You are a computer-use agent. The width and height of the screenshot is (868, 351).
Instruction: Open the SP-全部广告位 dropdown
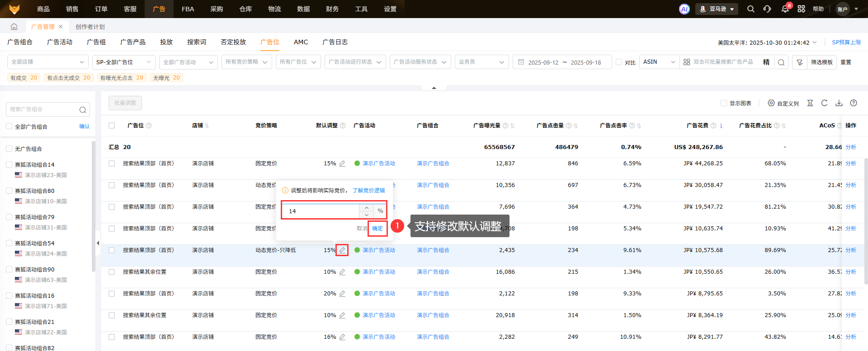coord(124,62)
